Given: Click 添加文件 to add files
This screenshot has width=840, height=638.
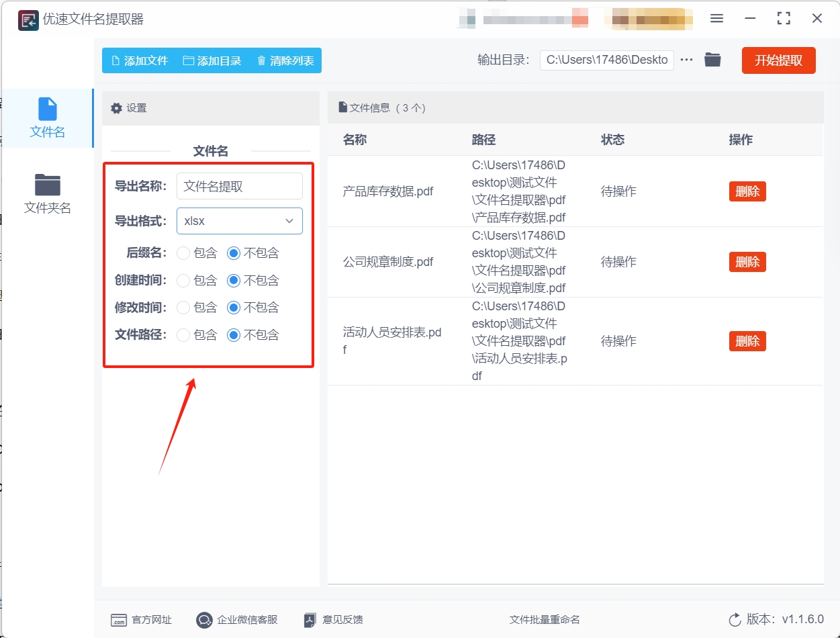Looking at the screenshot, I should (139, 60).
